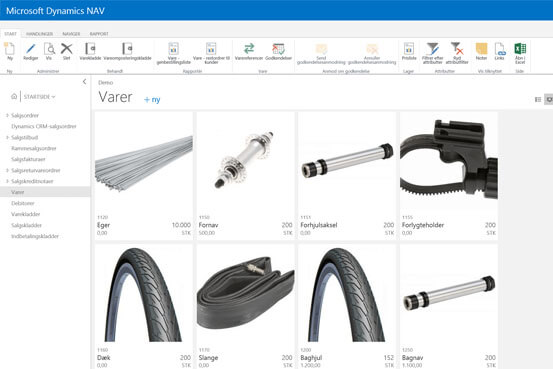Open Godkendelser icon in ribbon
This screenshot has height=369, width=553.
(278, 49)
